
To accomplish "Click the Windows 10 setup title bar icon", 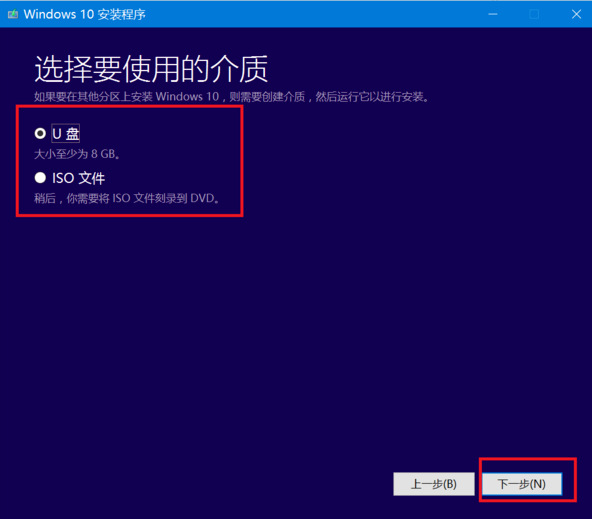I will 13,14.
